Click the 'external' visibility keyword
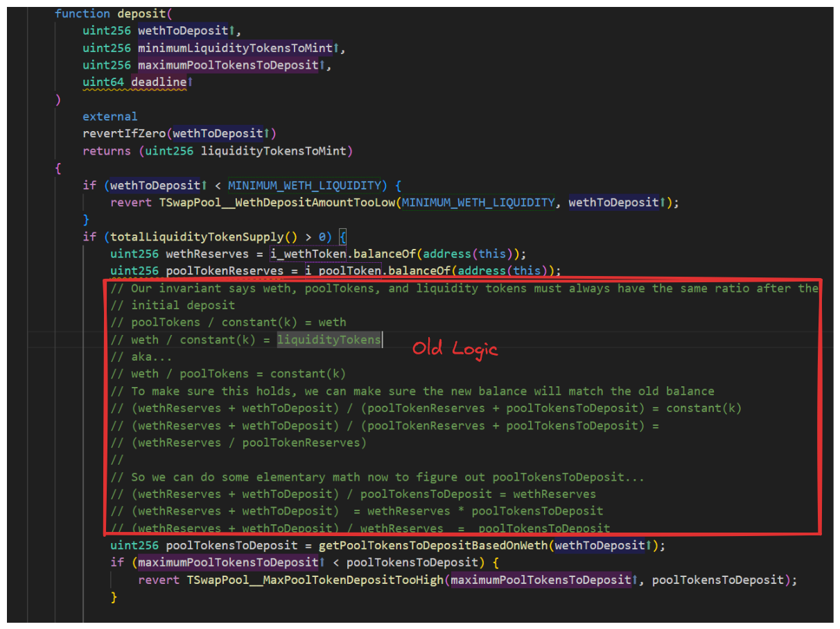840x629 pixels. click(x=110, y=117)
